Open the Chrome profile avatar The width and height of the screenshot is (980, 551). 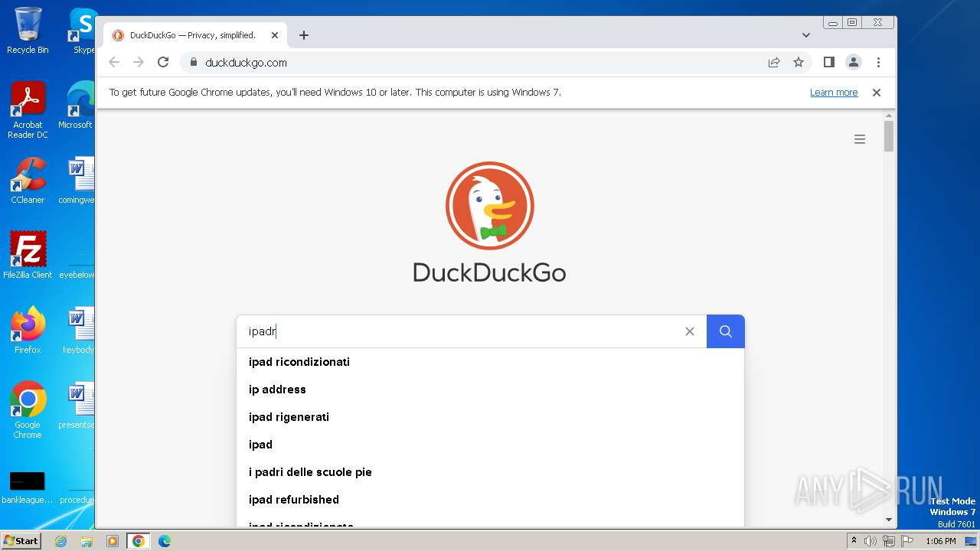pos(854,63)
